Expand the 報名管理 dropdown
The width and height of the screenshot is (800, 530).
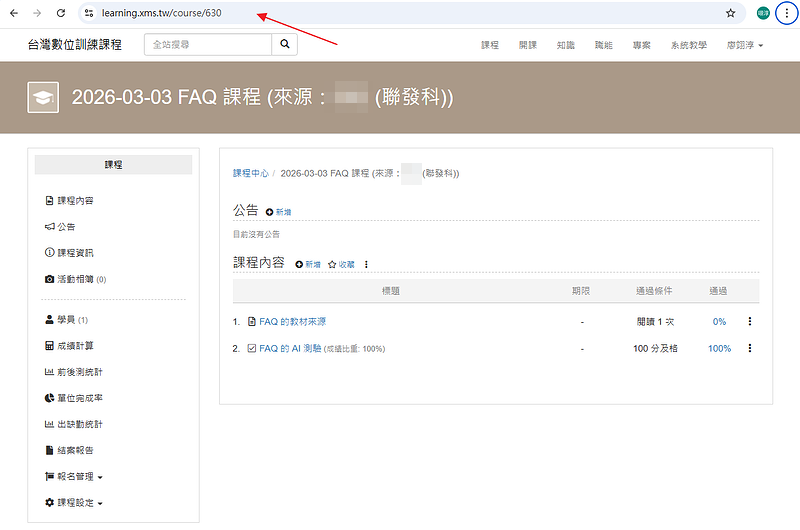(80, 477)
